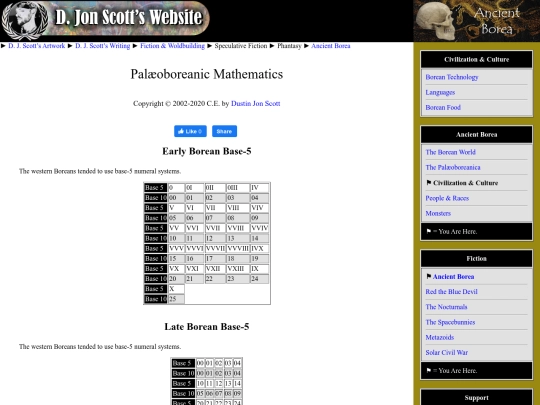Open the Languages sidebar link
Image resolution: width=540 pixels, height=405 pixels.
tap(440, 92)
